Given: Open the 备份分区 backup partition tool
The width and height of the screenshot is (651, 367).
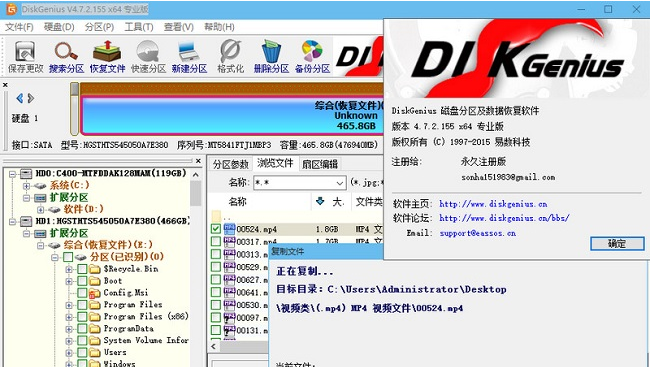Looking at the screenshot, I should [x=312, y=52].
